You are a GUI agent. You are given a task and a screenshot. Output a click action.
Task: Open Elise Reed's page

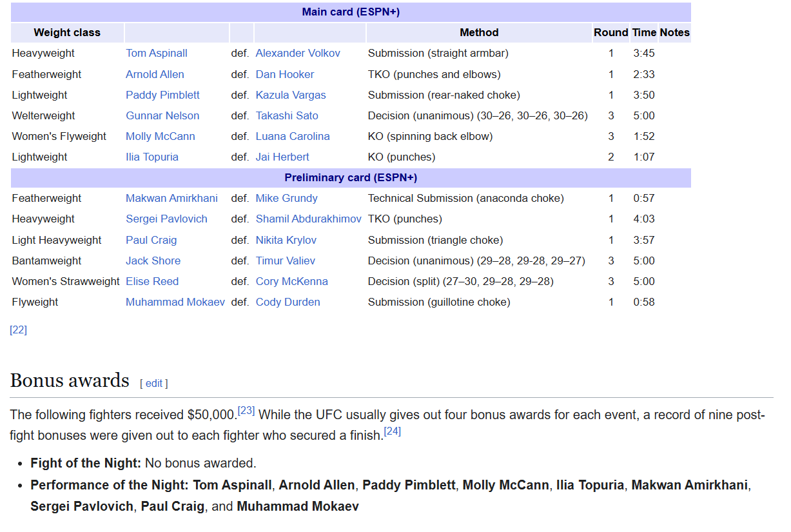(152, 281)
